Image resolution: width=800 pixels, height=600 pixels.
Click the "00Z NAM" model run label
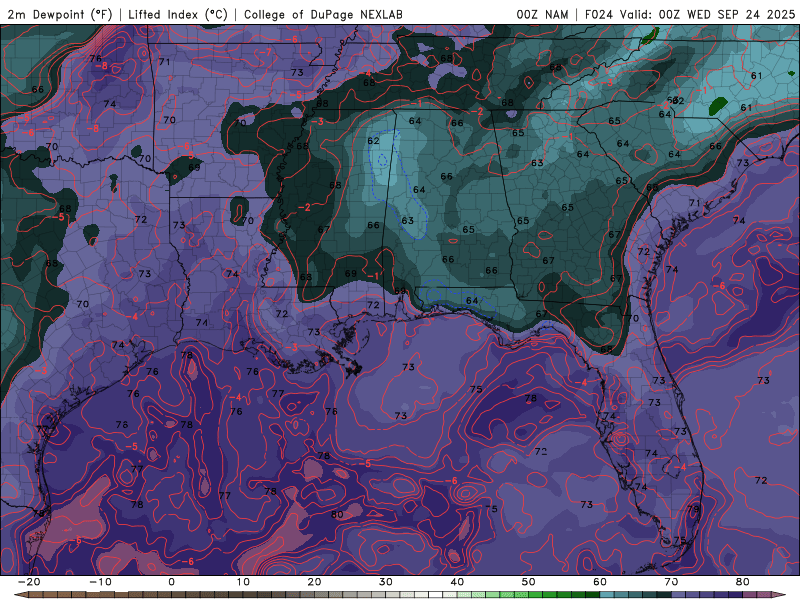click(542, 14)
